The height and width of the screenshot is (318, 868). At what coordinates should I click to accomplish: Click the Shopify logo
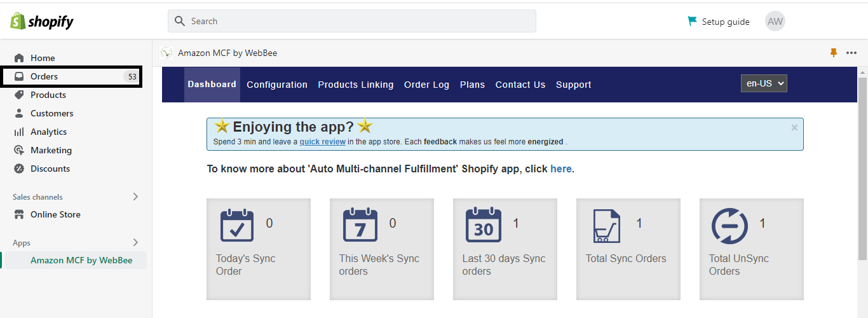(x=42, y=22)
